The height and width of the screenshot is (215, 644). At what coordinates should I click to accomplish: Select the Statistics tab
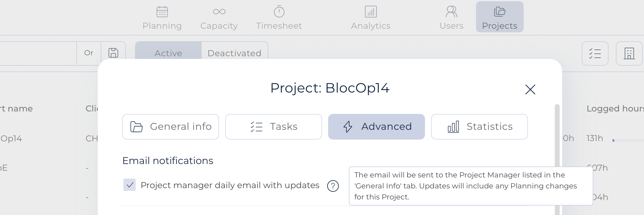(x=479, y=127)
